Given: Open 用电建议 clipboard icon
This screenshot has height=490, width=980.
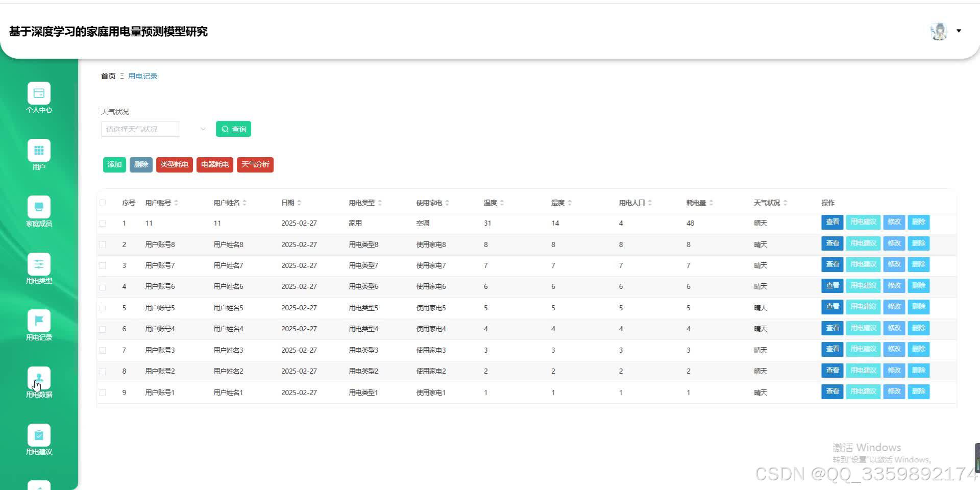Looking at the screenshot, I should tap(39, 435).
